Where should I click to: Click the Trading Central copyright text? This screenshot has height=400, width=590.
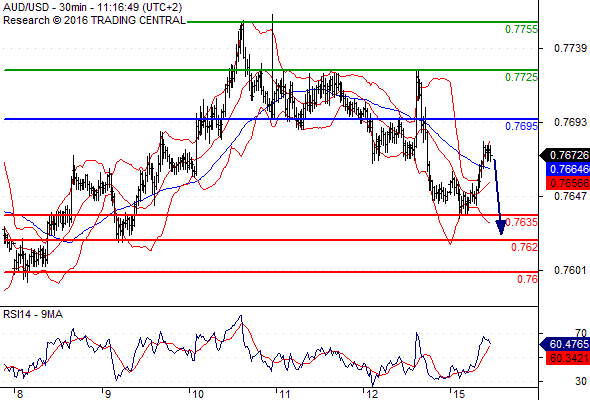click(94, 20)
